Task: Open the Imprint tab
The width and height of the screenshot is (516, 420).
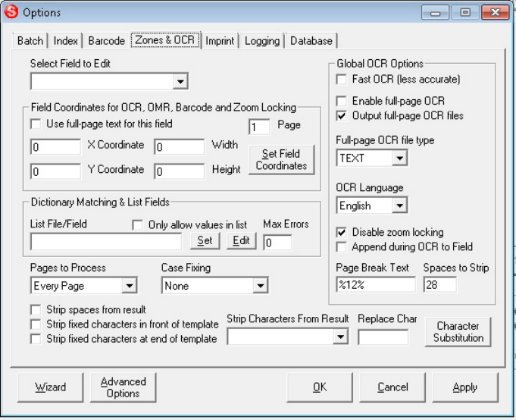Action: point(220,41)
